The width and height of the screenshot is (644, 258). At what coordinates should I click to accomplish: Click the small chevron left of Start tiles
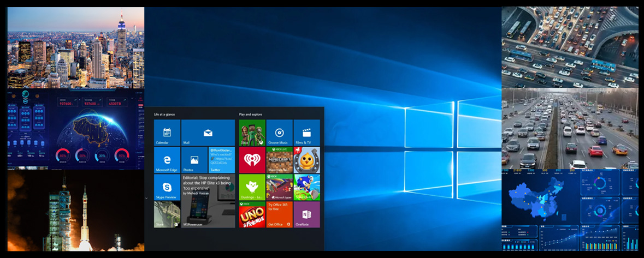[146, 197]
